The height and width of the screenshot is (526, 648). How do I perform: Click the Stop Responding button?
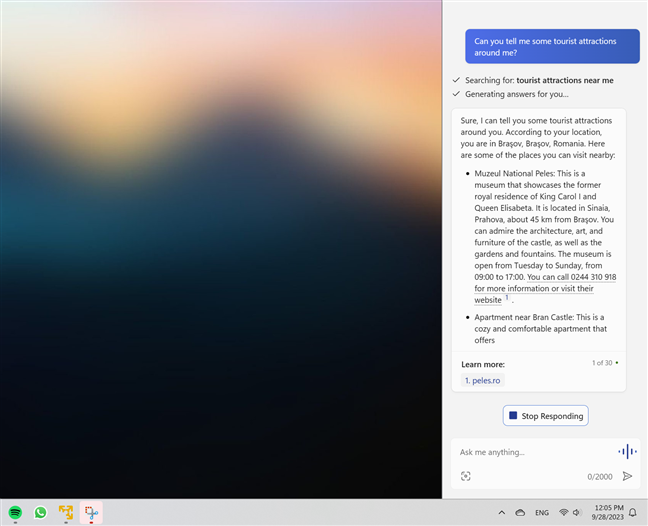click(545, 415)
